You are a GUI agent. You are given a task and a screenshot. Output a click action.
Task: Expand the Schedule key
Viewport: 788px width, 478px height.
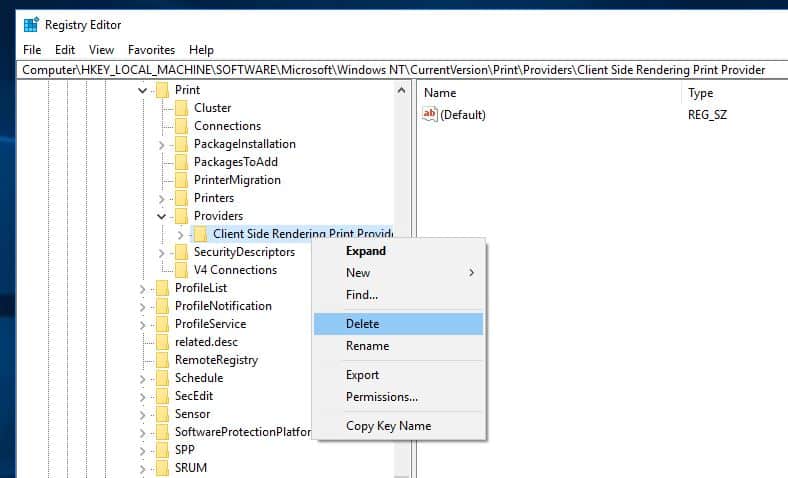pos(143,379)
